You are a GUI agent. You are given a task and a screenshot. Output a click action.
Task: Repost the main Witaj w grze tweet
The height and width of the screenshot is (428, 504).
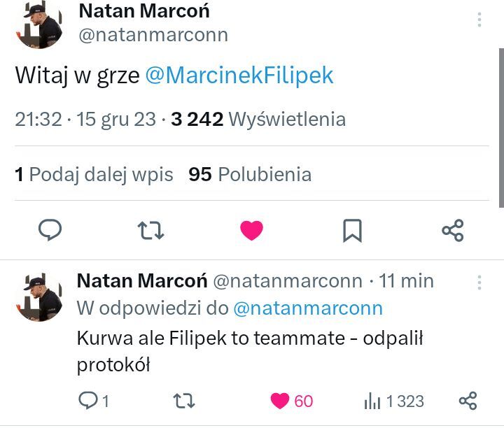click(x=150, y=230)
